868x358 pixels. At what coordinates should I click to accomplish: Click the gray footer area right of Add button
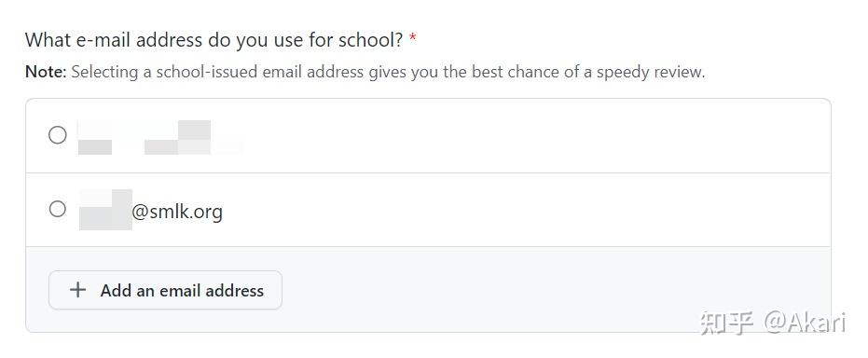pyautogui.click(x=487, y=290)
